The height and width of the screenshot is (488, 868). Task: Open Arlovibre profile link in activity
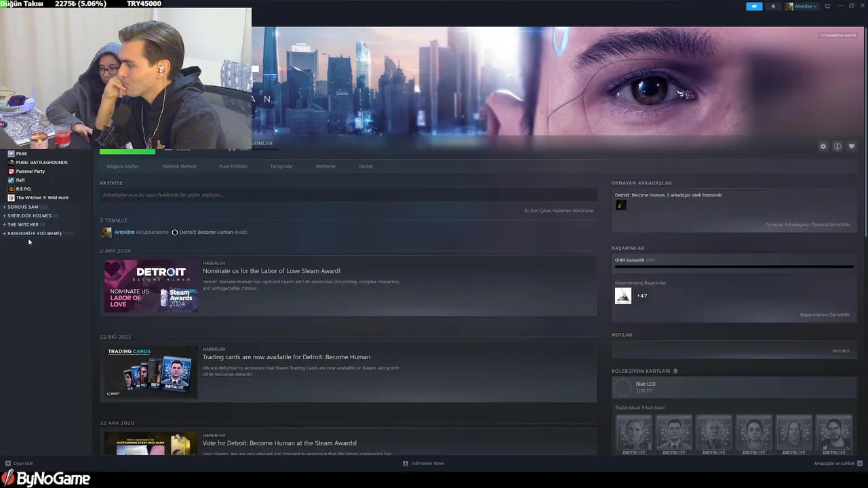click(125, 232)
